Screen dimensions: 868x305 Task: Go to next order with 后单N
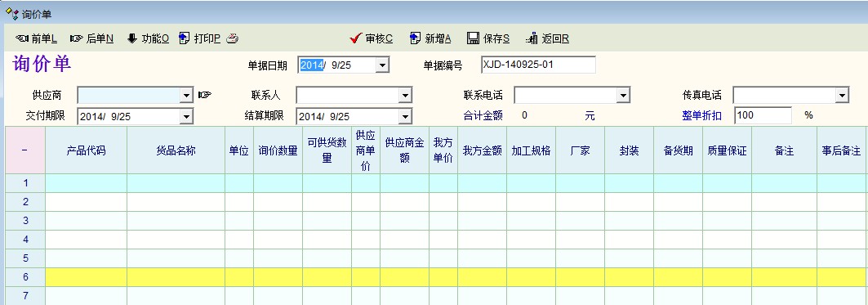click(x=92, y=38)
